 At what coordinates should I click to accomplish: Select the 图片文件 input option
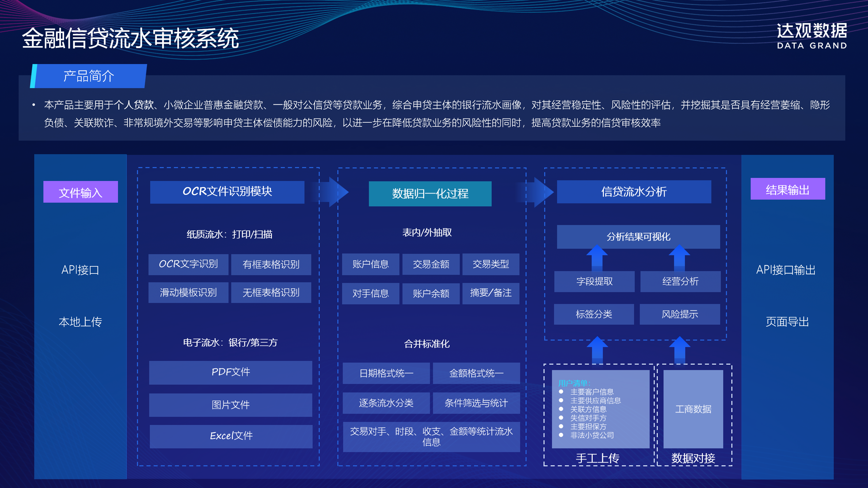pos(230,405)
